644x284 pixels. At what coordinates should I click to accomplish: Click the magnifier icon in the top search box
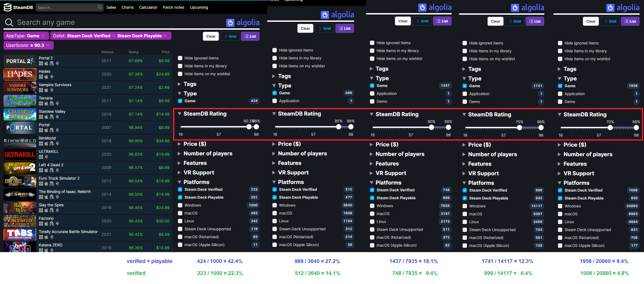[x=100, y=7]
